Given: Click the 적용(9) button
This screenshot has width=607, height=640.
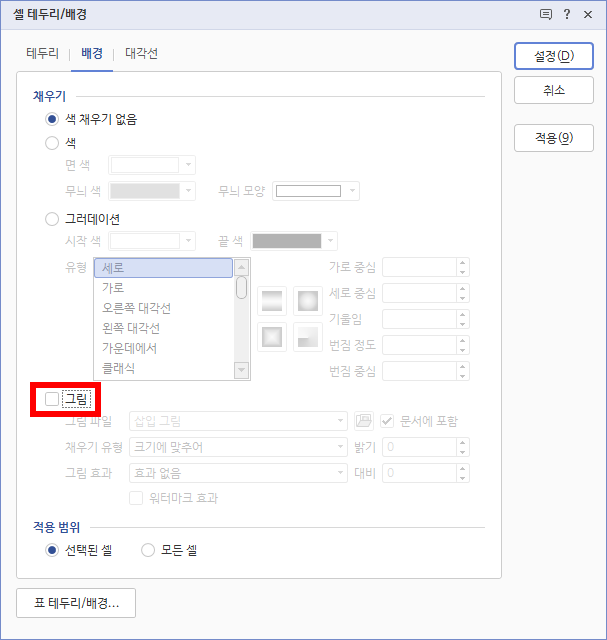Looking at the screenshot, I should pos(554,138).
